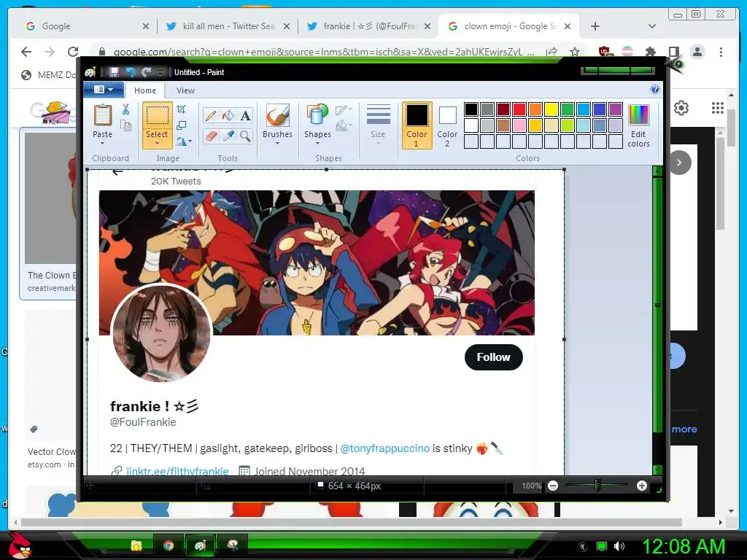Click the Zoom out minus button in Paint
The image size is (747, 560).
(553, 486)
